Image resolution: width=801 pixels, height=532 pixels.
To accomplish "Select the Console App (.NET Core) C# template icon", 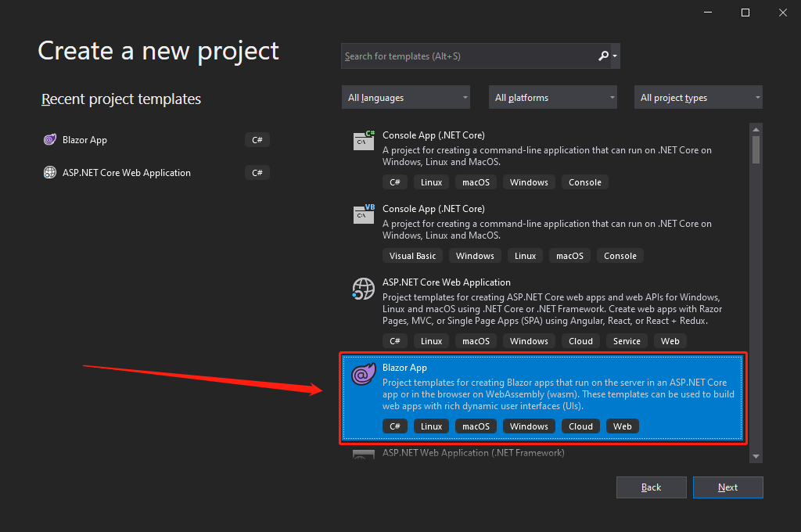I will coord(363,141).
